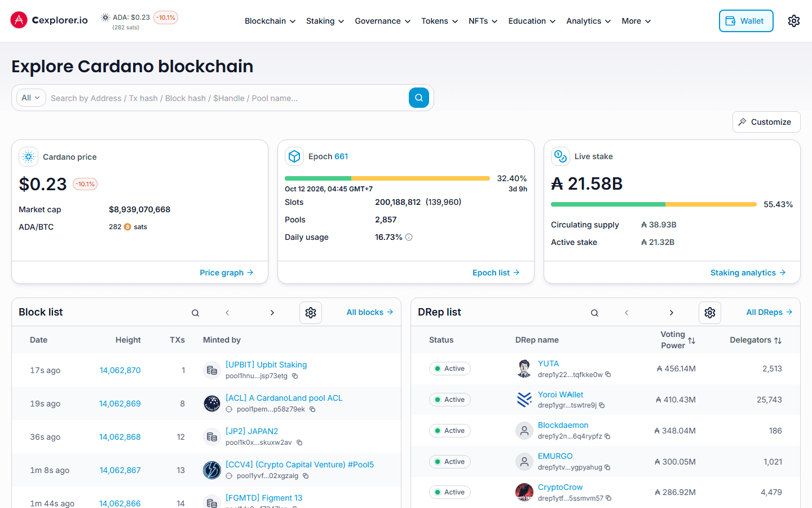The image size is (812, 508).
Task: Open the Yoroi Wallet DRep
Action: click(561, 395)
